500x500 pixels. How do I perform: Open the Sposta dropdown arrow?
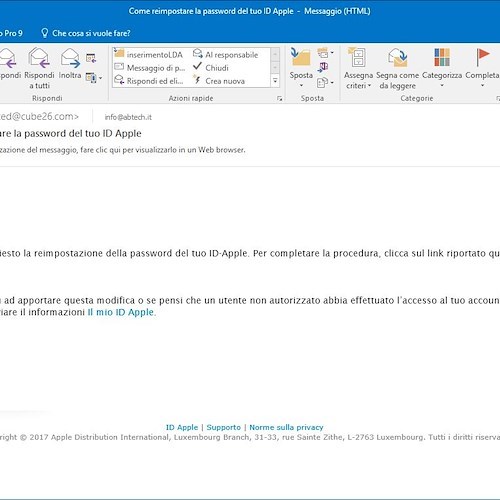pyautogui.click(x=301, y=86)
